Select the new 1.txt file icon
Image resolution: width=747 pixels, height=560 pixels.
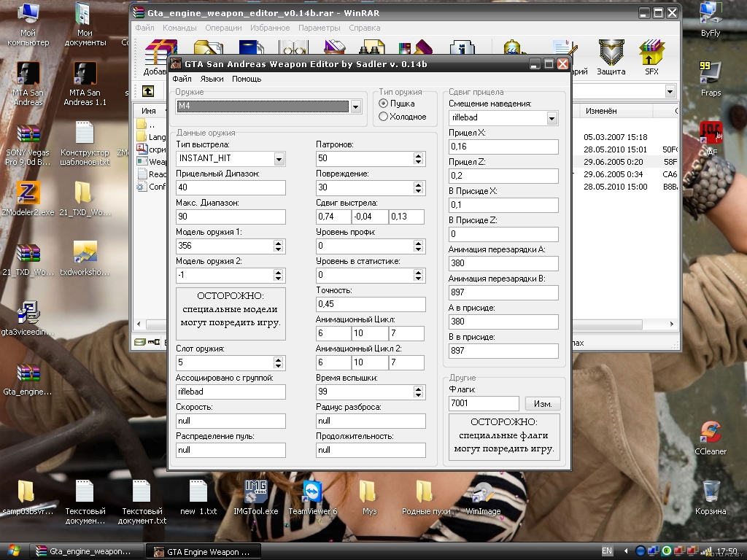click(x=198, y=498)
